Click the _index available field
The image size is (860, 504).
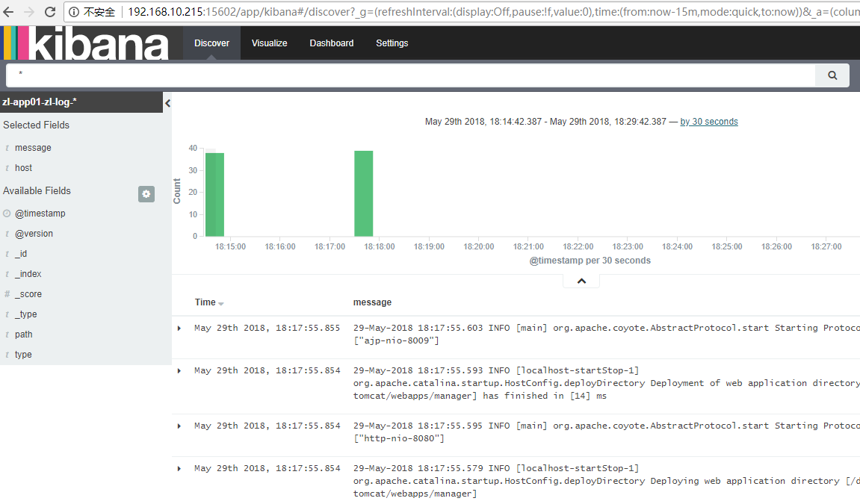pos(28,274)
